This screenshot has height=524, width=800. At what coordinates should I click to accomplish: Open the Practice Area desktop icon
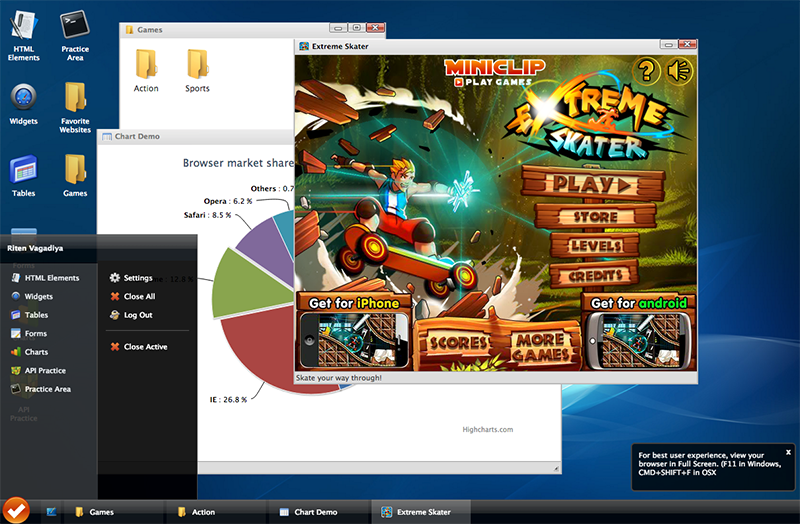75,36
